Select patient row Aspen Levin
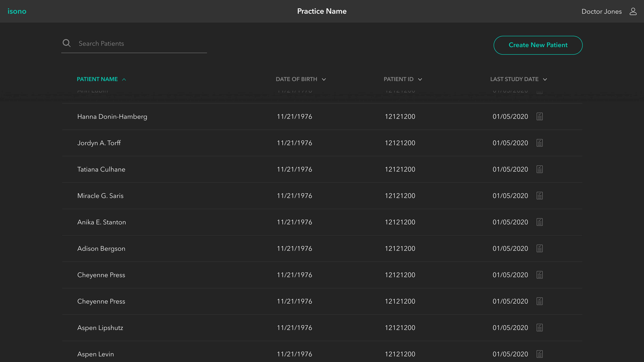This screenshot has width=644, height=362. [95, 354]
